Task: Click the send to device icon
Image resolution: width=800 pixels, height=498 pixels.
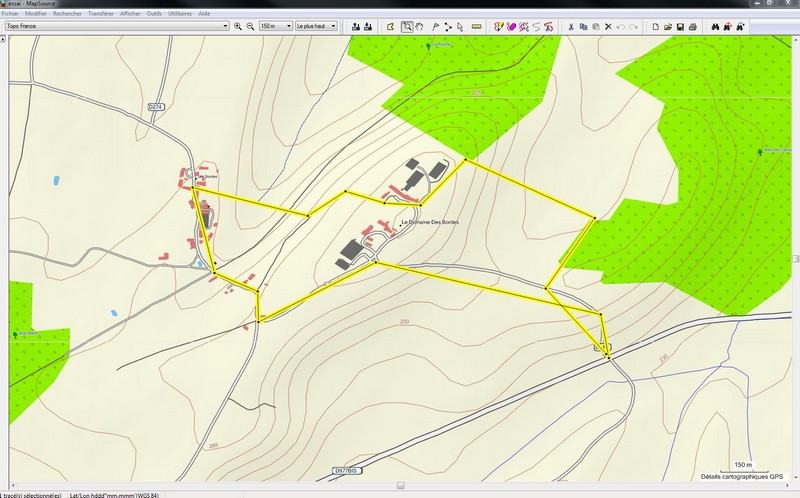Action: (356, 26)
